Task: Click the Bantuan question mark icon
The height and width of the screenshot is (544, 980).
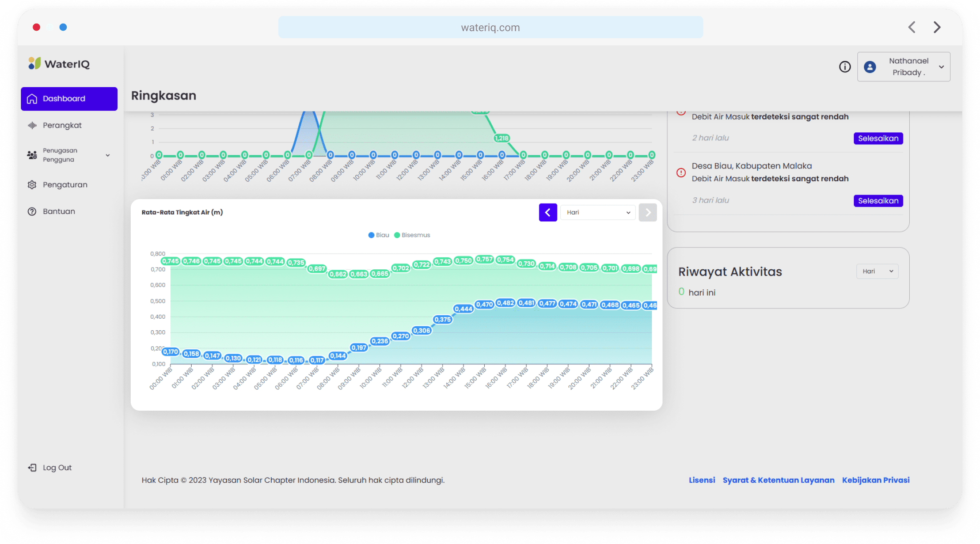Action: pyautogui.click(x=32, y=211)
